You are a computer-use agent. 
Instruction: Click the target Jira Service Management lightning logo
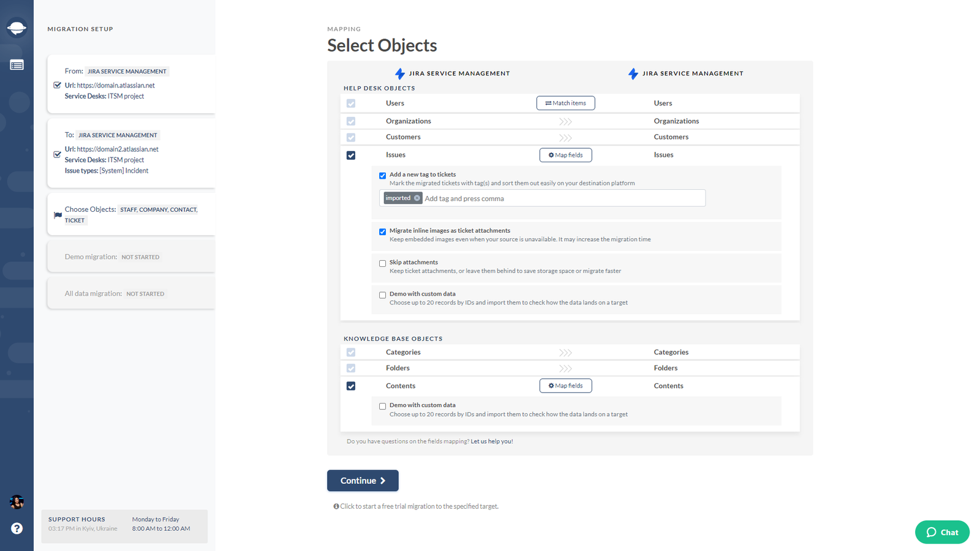(x=633, y=73)
